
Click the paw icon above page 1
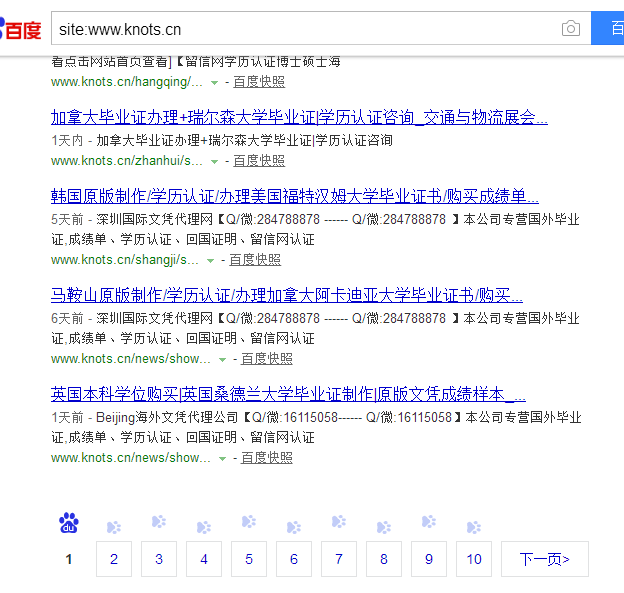pyautogui.click(x=68, y=523)
